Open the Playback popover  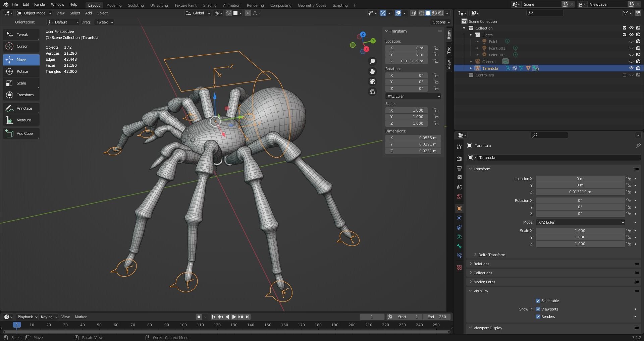[x=27, y=317]
